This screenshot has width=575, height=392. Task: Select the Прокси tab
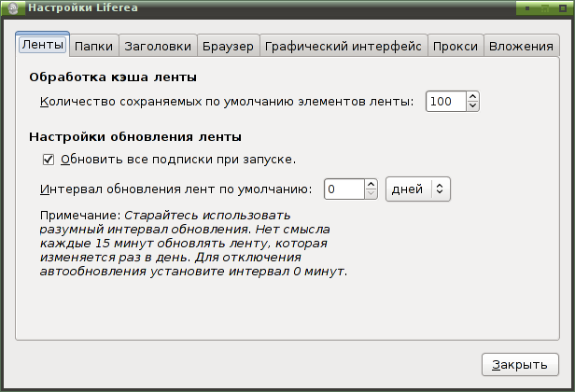456,47
